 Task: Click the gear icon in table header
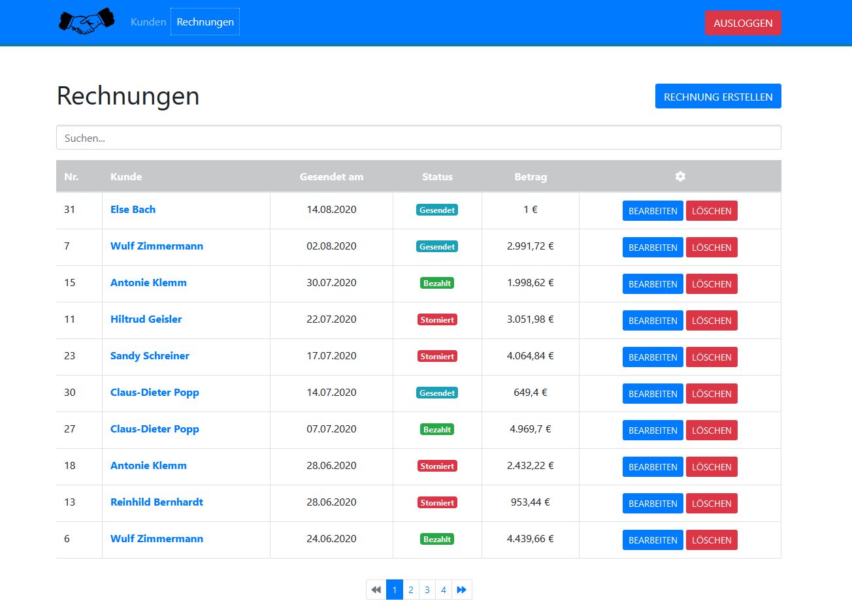coord(680,176)
